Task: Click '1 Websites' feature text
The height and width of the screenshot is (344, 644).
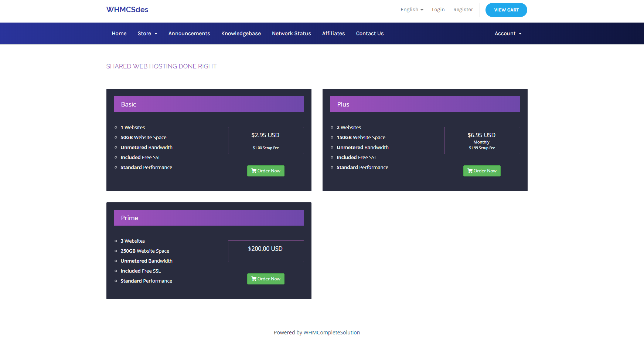Action: [133, 127]
